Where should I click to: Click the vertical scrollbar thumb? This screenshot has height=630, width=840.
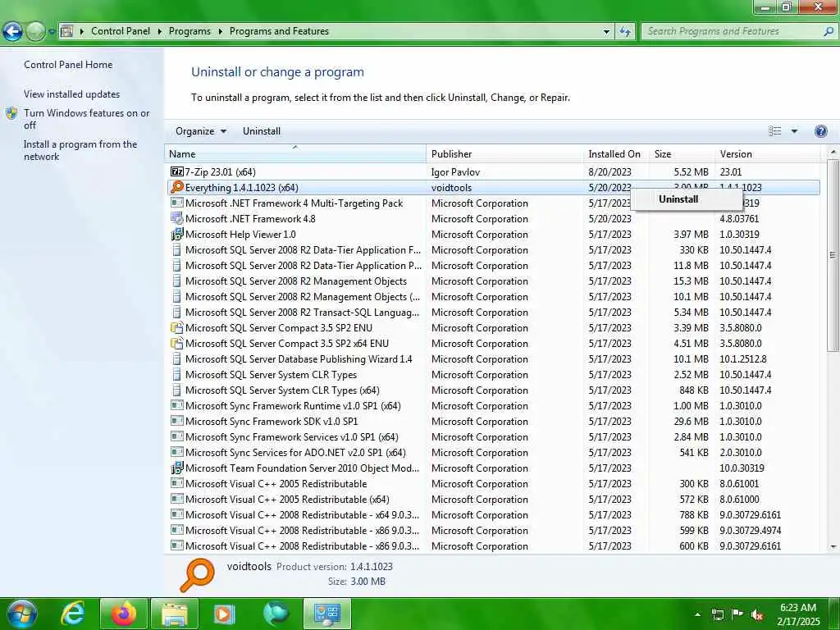(833, 255)
